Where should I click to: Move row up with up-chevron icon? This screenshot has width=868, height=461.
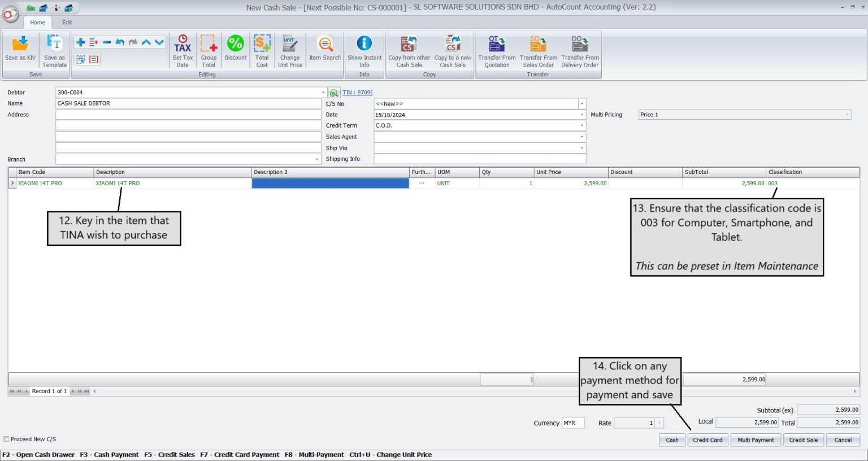[146, 42]
